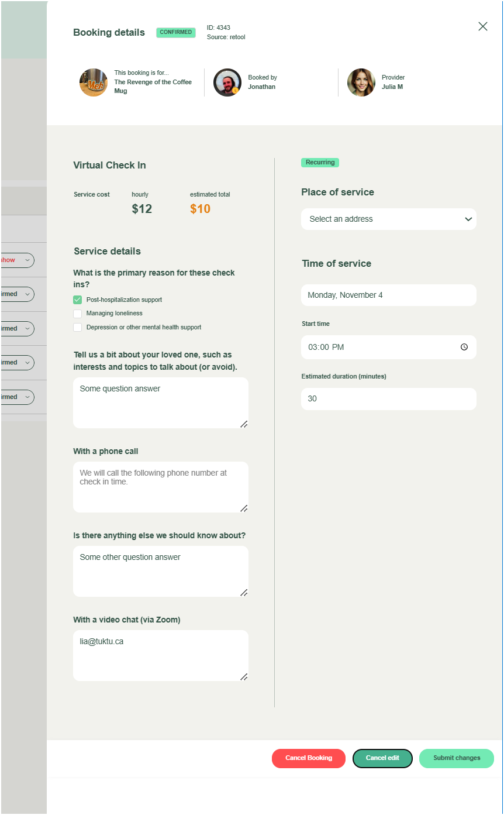The width and height of the screenshot is (504, 815).
Task: Click Jonathan's booked-by avatar
Action: [x=227, y=82]
